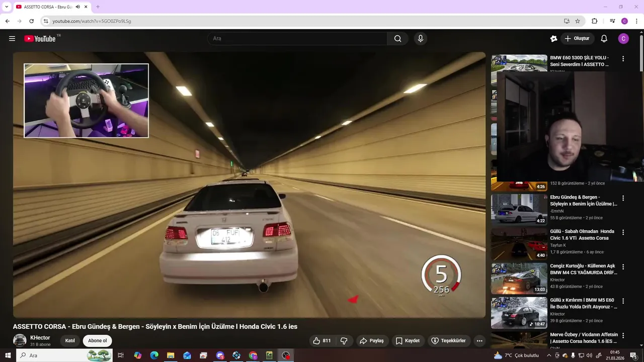644x362 pixels.
Task: Open more actions ellipsis under the video
Action: pyautogui.click(x=479, y=341)
